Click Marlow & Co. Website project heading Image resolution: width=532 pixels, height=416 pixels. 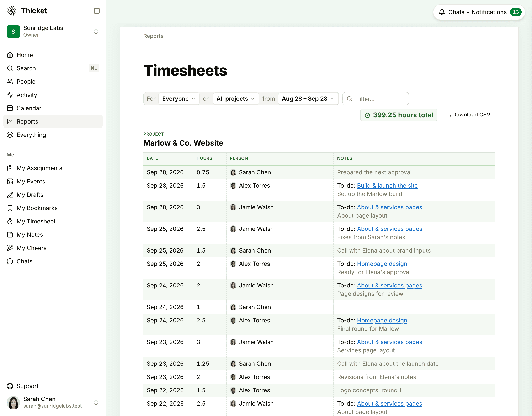183,143
